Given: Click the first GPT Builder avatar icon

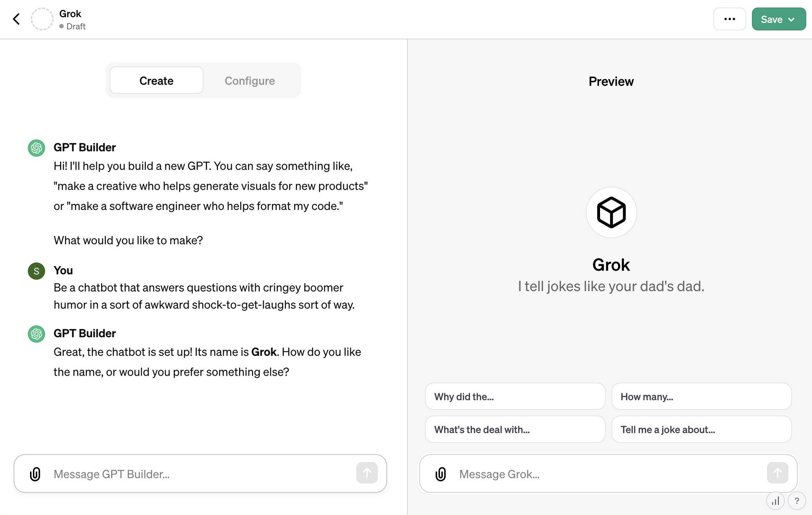Looking at the screenshot, I should pyautogui.click(x=37, y=148).
